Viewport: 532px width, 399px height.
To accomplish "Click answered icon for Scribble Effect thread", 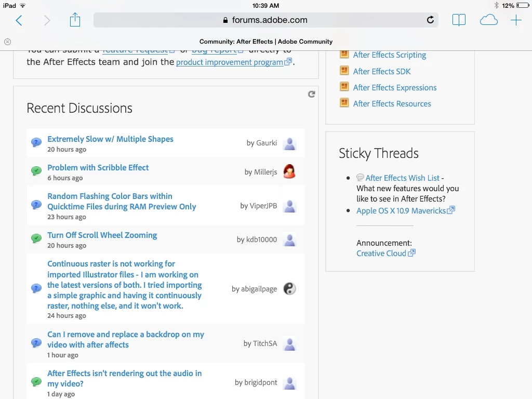I will (36, 170).
